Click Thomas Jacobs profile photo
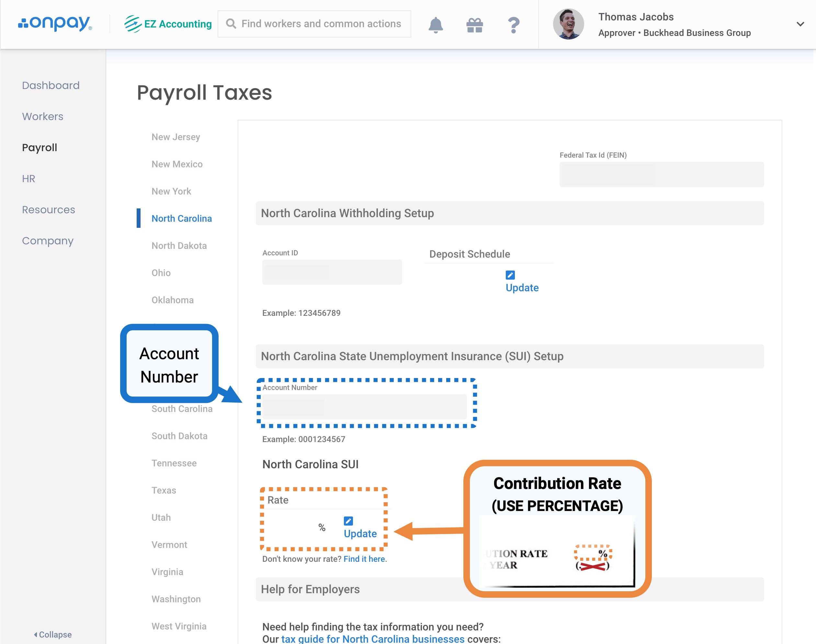 click(568, 24)
